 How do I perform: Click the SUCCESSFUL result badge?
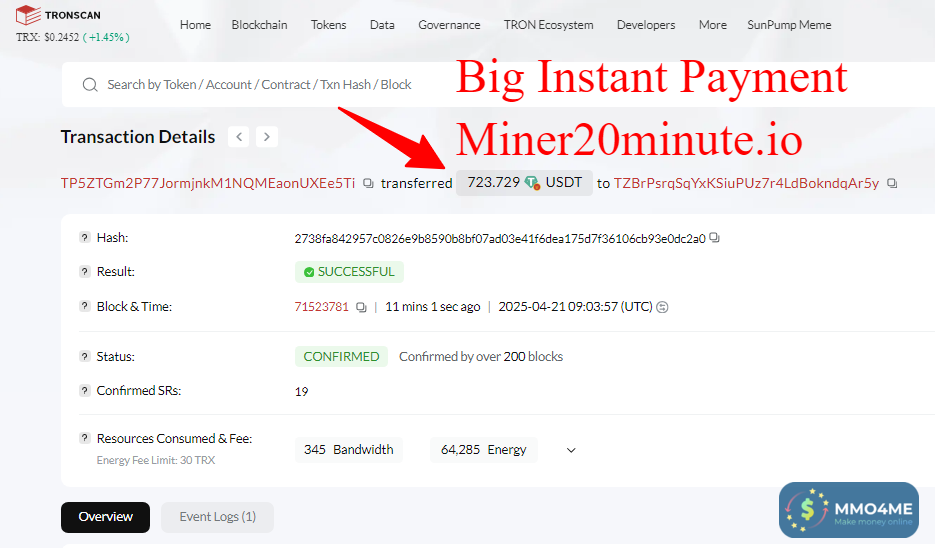point(349,272)
